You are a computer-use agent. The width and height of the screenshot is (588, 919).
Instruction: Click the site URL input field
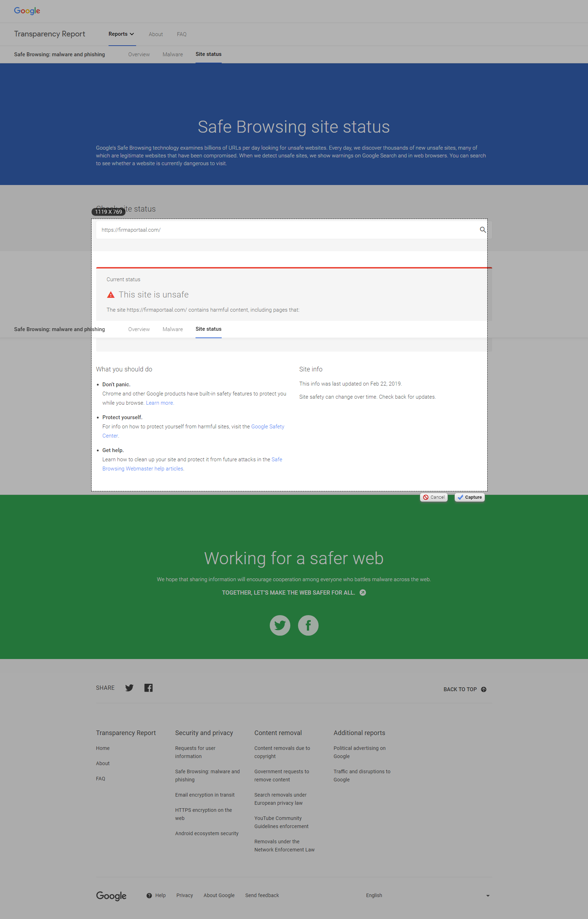tap(286, 230)
